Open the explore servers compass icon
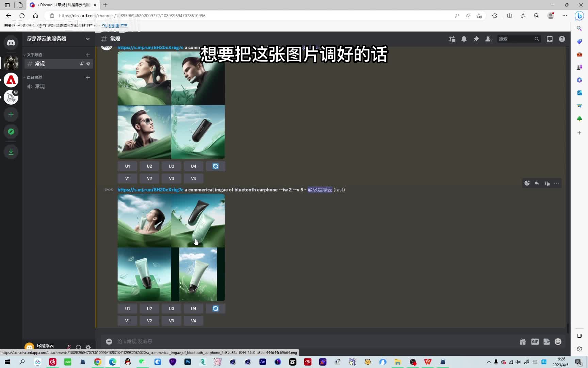The width and height of the screenshot is (588, 368). tap(11, 132)
